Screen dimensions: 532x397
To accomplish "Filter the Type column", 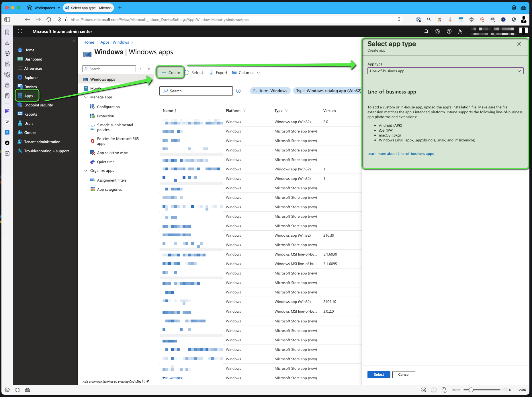I will click(287, 110).
